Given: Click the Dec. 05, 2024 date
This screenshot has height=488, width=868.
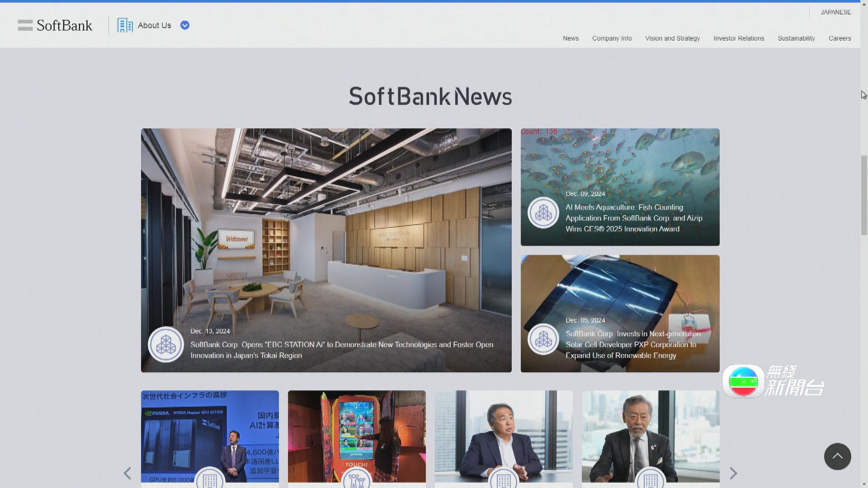Looking at the screenshot, I should pos(585,320).
